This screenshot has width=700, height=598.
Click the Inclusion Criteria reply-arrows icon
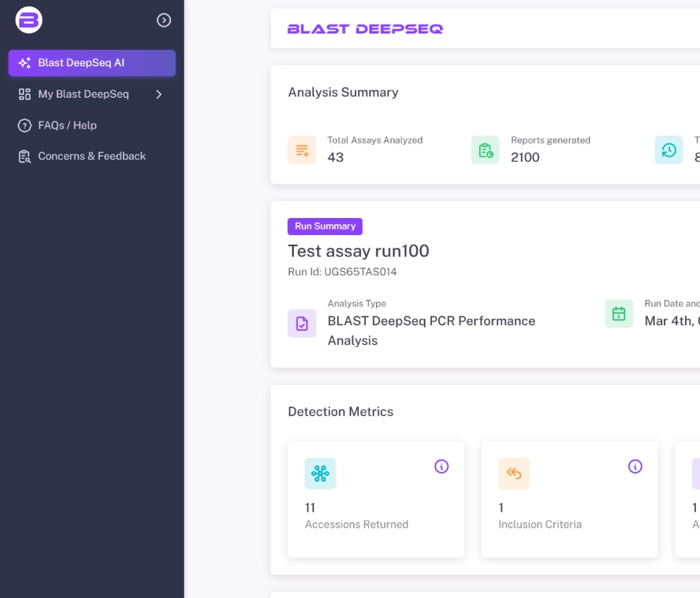[x=514, y=473]
